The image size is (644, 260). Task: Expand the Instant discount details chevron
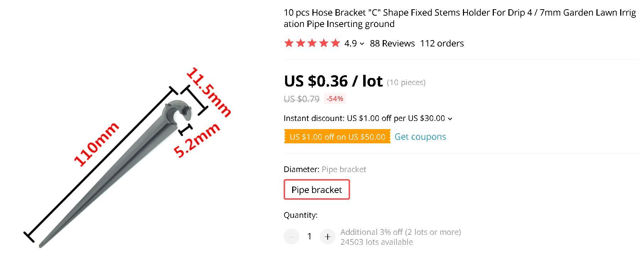coord(450,119)
